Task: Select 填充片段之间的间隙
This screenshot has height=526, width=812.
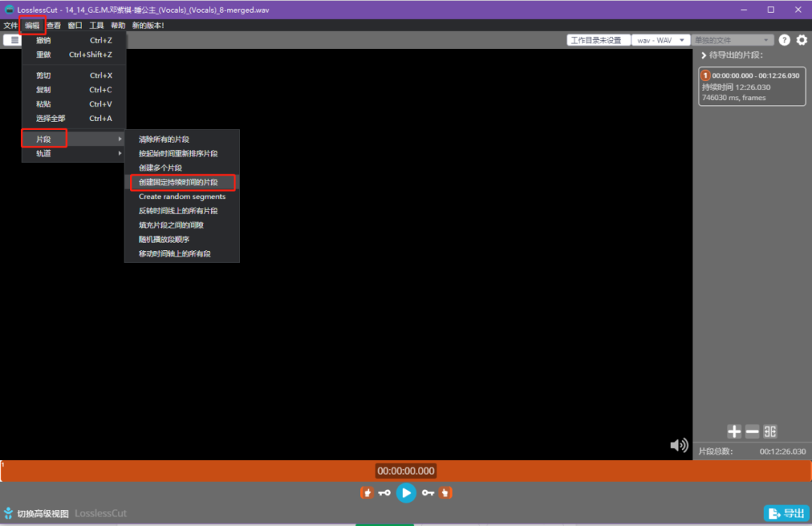Action: point(182,225)
